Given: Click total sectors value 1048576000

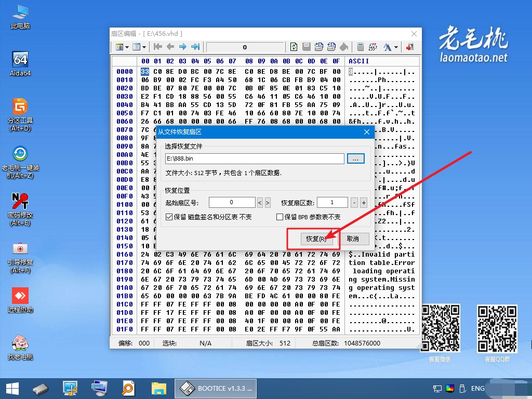Looking at the screenshot, I should tap(362, 343).
